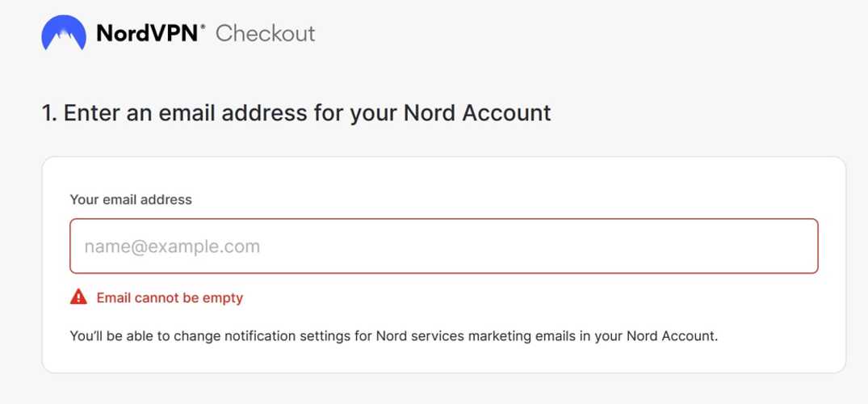
Task: Click "Nord services" in the note text
Action: pos(417,335)
